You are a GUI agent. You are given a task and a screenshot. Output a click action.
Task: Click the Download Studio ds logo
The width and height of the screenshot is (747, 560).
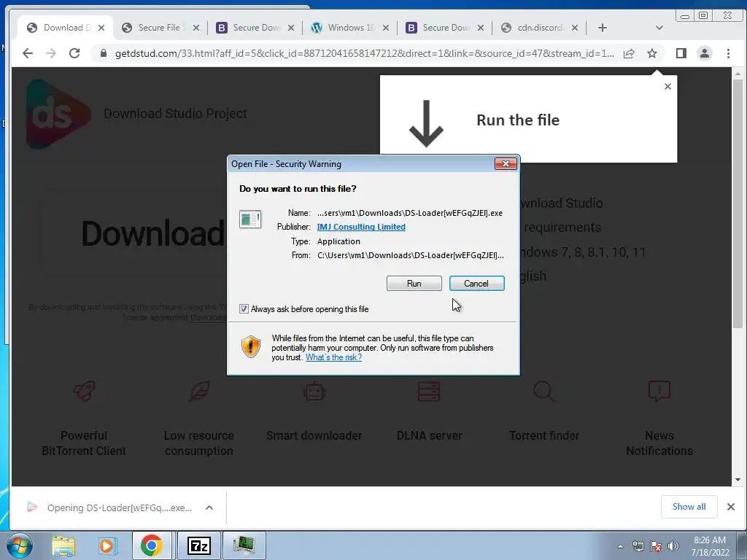tap(58, 114)
